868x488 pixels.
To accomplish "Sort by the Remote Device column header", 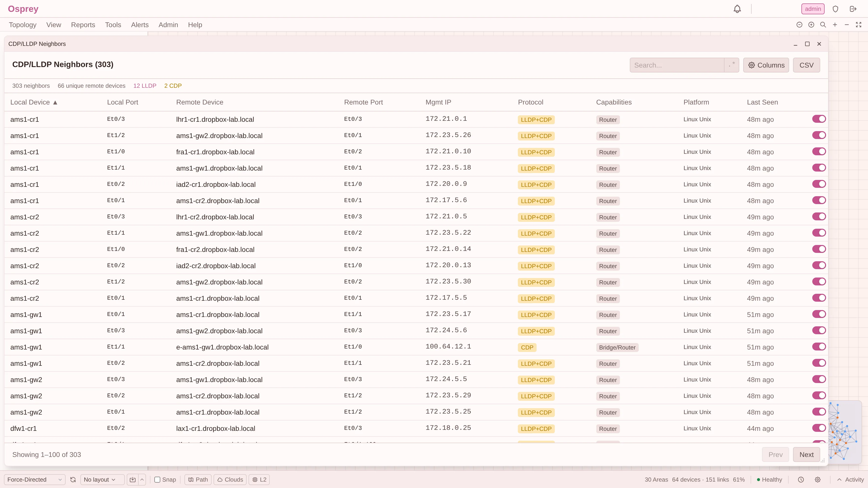I will point(200,102).
